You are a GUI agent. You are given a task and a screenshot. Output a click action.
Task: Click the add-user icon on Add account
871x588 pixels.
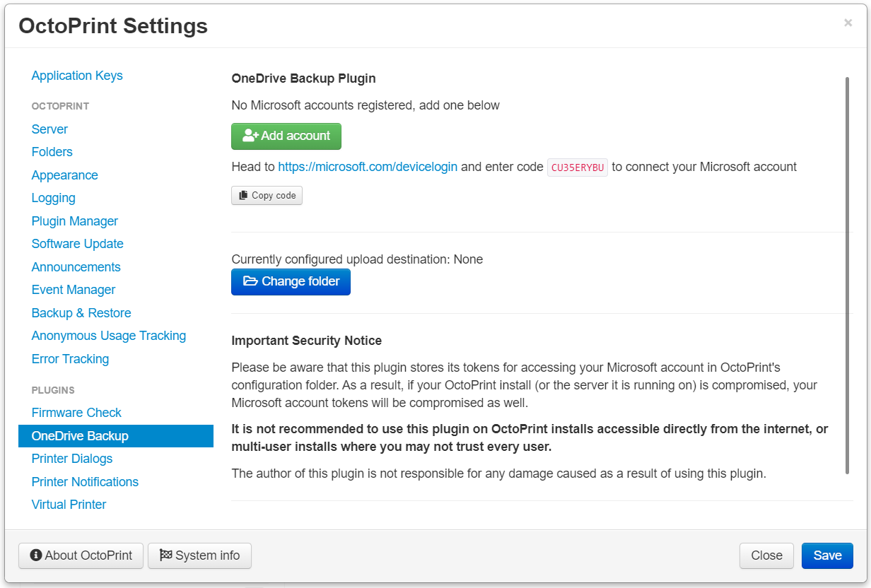(x=250, y=136)
